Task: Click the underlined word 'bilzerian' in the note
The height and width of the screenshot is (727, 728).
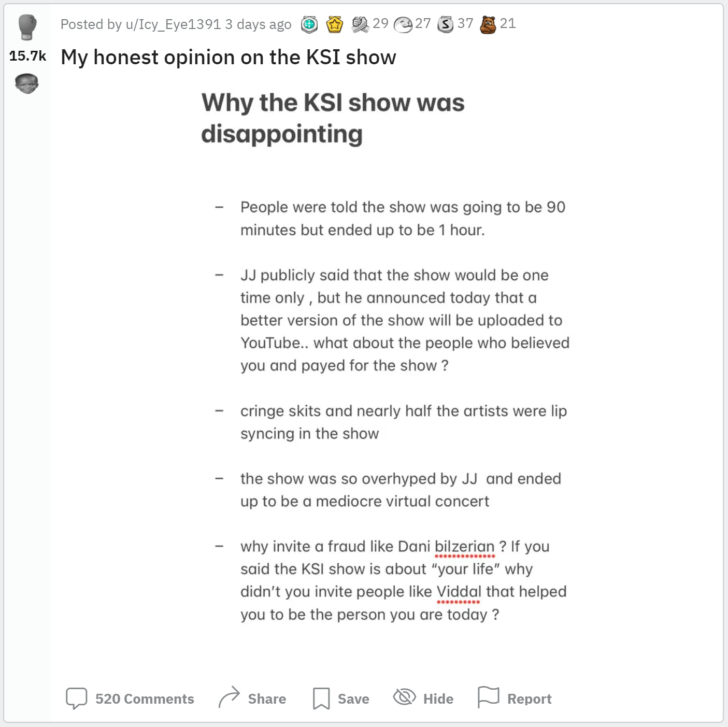Action: (x=464, y=547)
